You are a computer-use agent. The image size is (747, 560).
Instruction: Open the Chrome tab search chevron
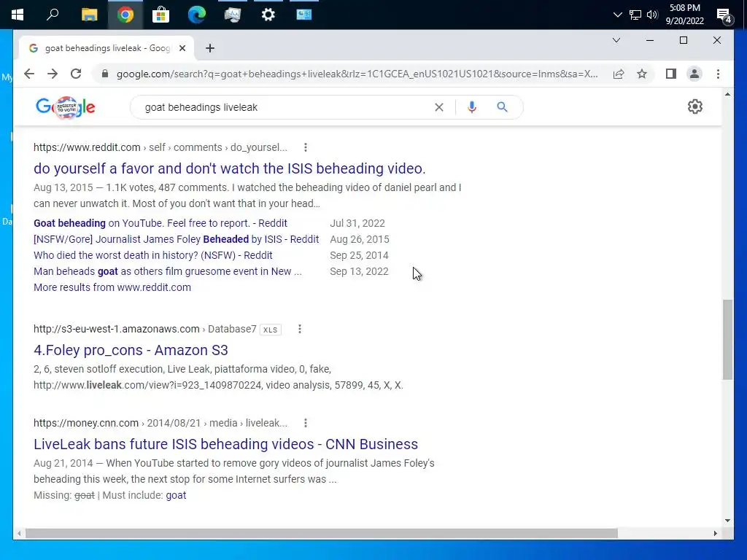click(616, 41)
